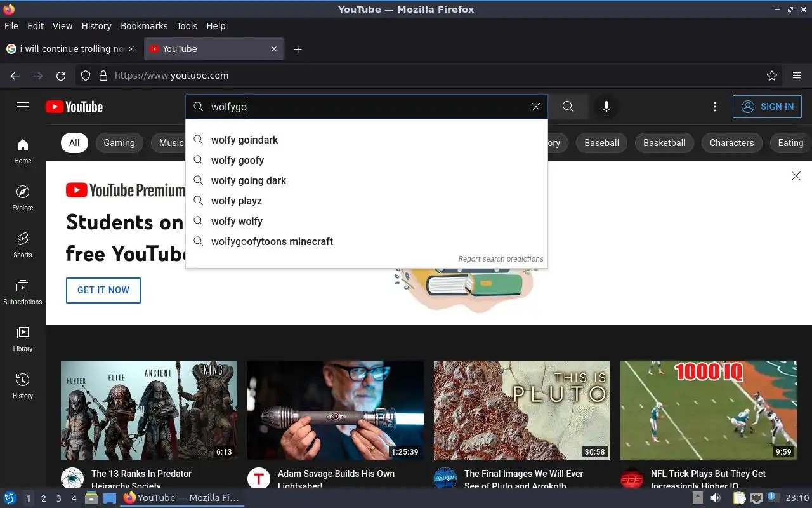Switch to workspace 3 in taskbar

click(58, 498)
